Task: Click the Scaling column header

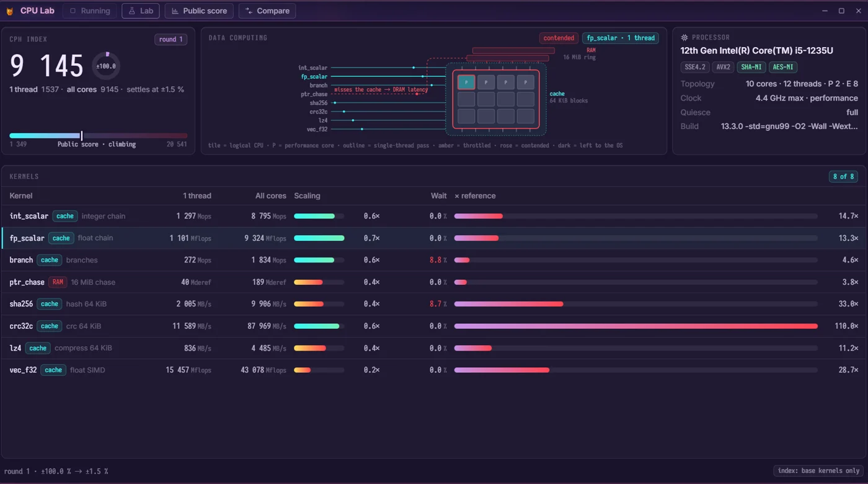Action: pos(307,195)
